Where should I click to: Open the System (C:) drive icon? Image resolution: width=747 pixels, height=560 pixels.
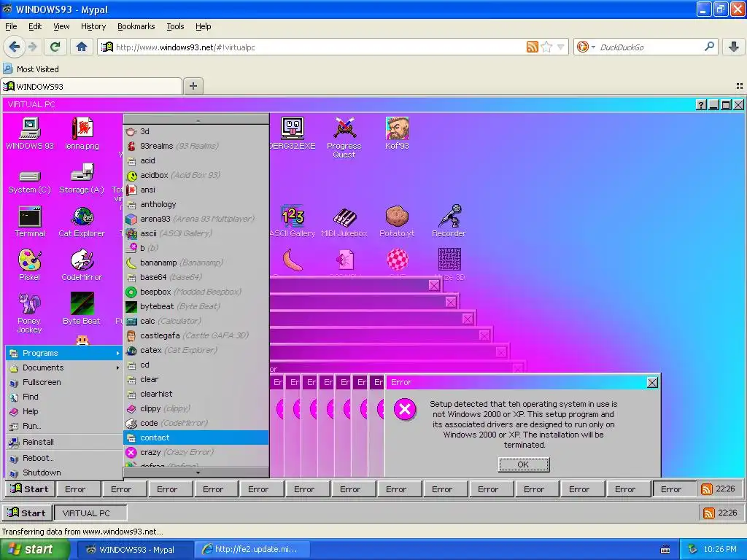tap(29, 182)
